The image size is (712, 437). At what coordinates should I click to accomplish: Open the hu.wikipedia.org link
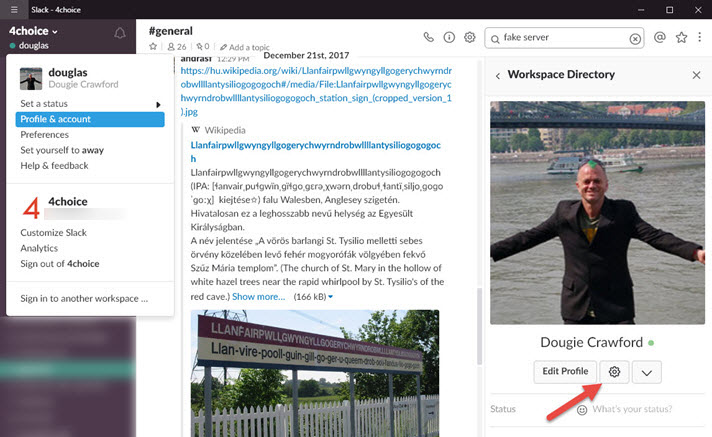[316, 91]
